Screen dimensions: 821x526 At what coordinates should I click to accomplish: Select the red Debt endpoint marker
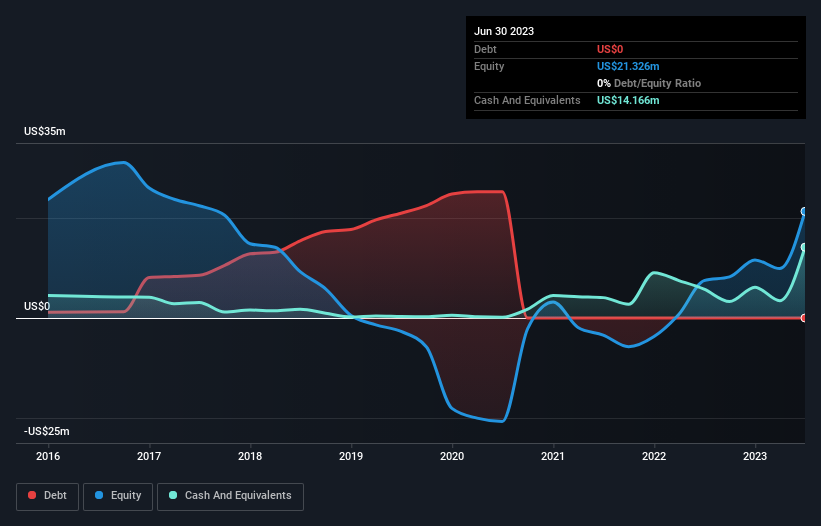[x=804, y=318]
